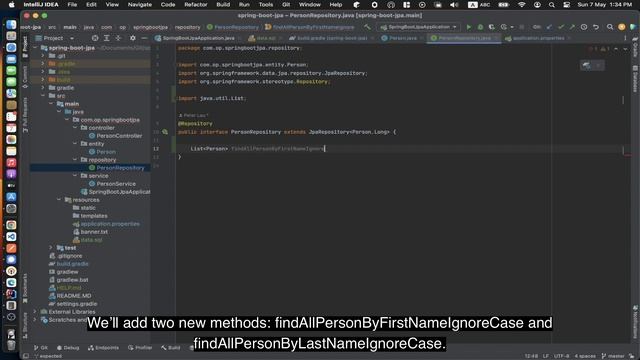Open macOS Spotlight search in menu bar
This screenshot has width=640, height=360.
click(552, 4)
